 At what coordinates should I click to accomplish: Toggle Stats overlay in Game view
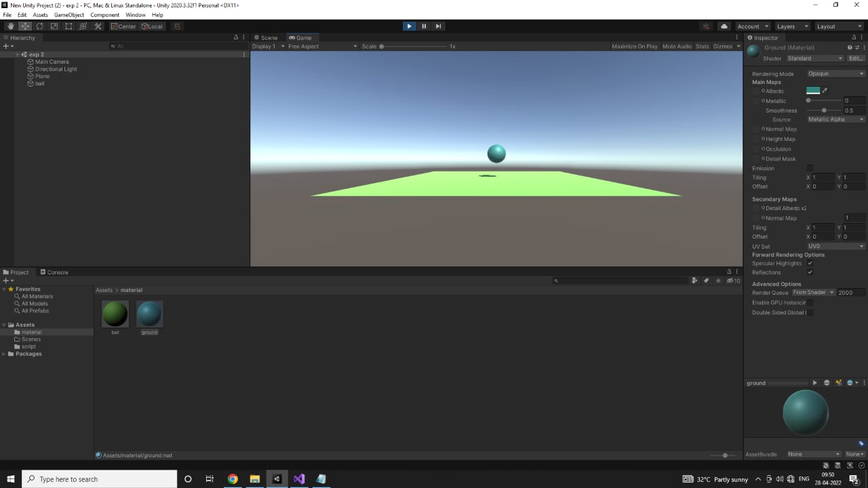(702, 46)
